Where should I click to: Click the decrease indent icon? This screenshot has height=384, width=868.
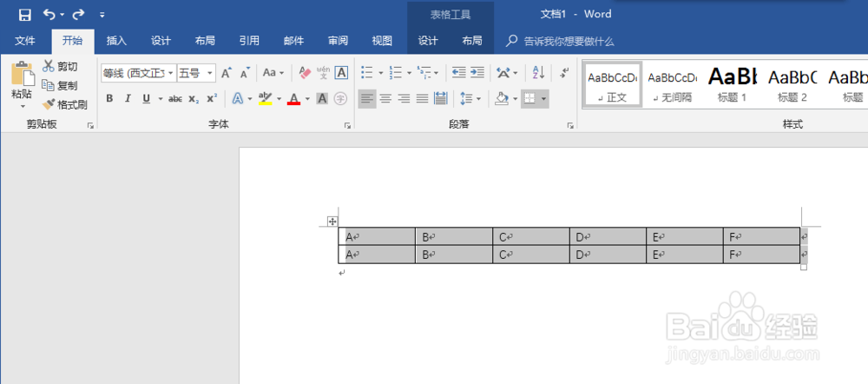click(459, 73)
